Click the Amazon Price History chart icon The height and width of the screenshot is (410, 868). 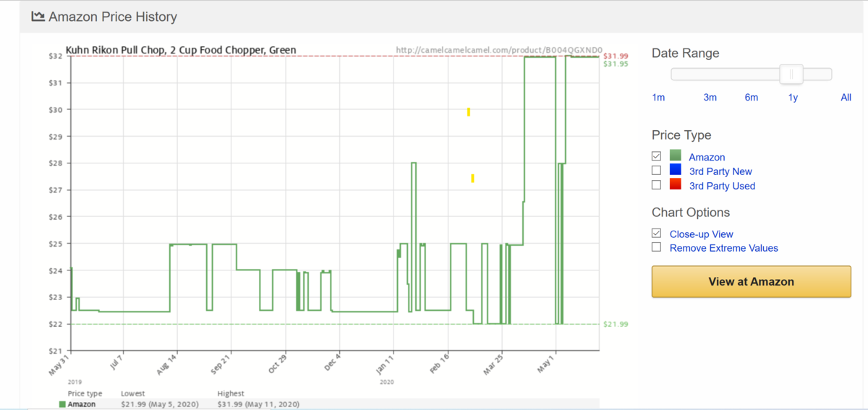point(38,16)
